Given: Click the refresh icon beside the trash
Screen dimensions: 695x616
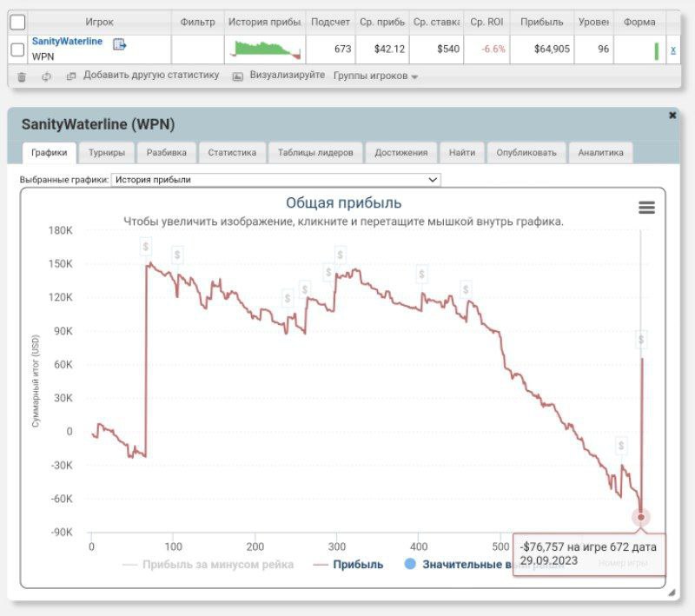Looking at the screenshot, I should click(x=46, y=76).
